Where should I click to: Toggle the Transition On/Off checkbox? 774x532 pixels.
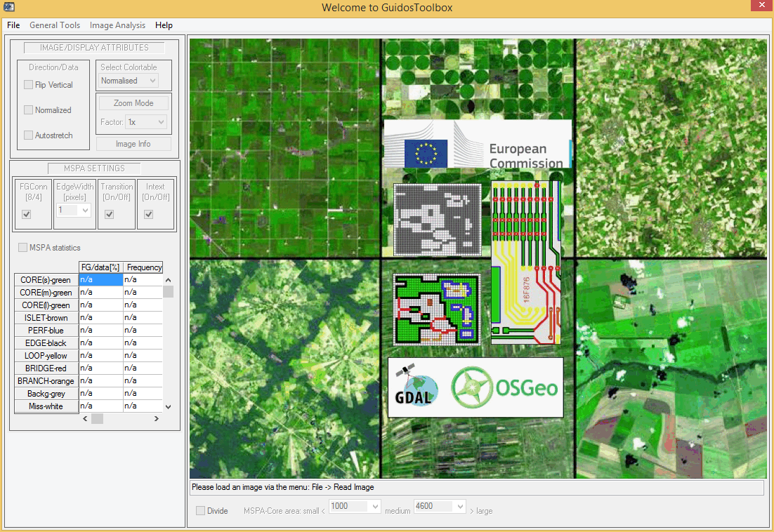pos(110,215)
